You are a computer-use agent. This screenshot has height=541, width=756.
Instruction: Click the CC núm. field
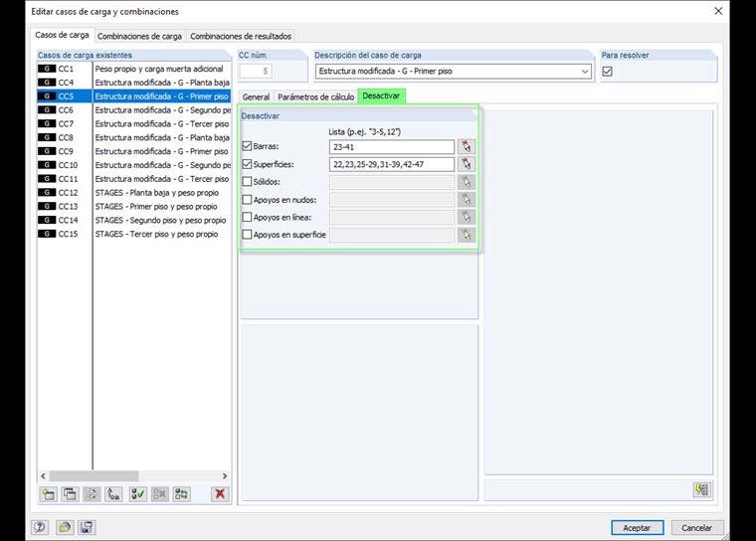point(256,72)
